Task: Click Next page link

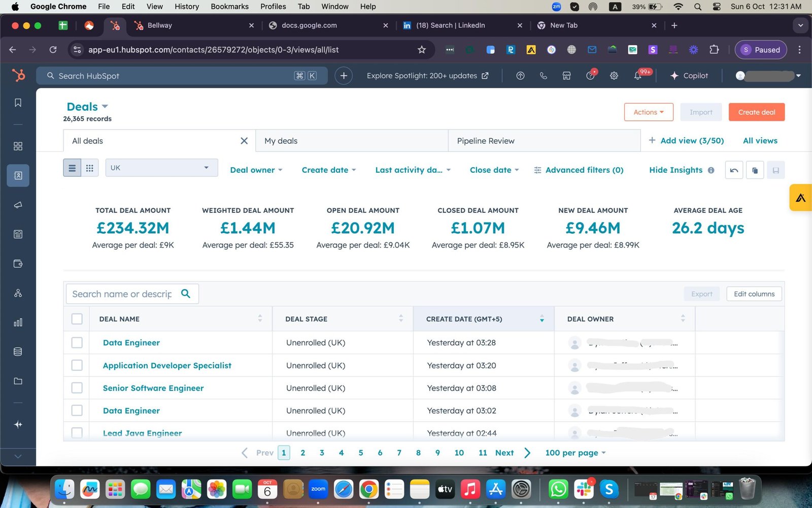Action: 504,453
